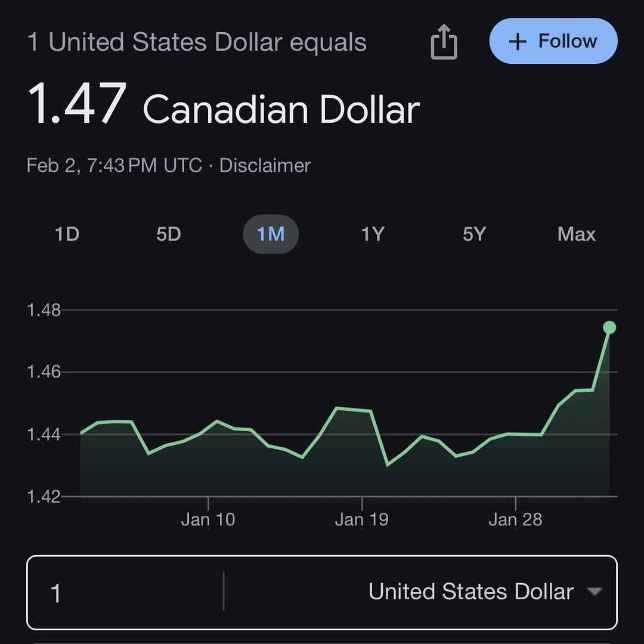Screen dimensions: 644x644
Task: Switch to the 1Y range tab
Action: coord(373,234)
